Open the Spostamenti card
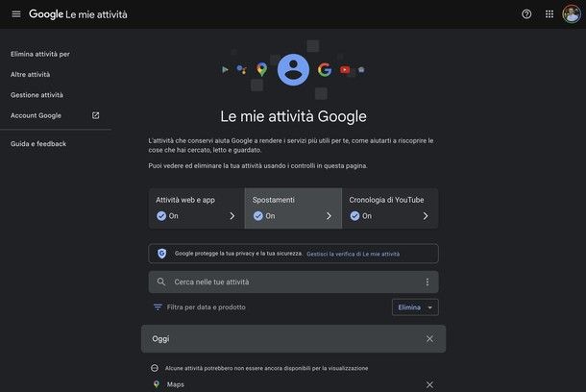Viewport: 586px width, 392px height. coord(293,208)
